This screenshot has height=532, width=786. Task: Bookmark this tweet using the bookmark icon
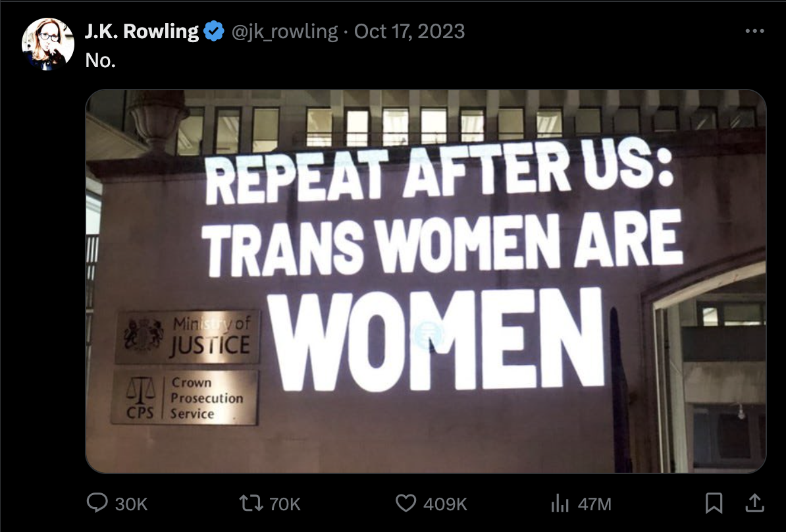714,503
